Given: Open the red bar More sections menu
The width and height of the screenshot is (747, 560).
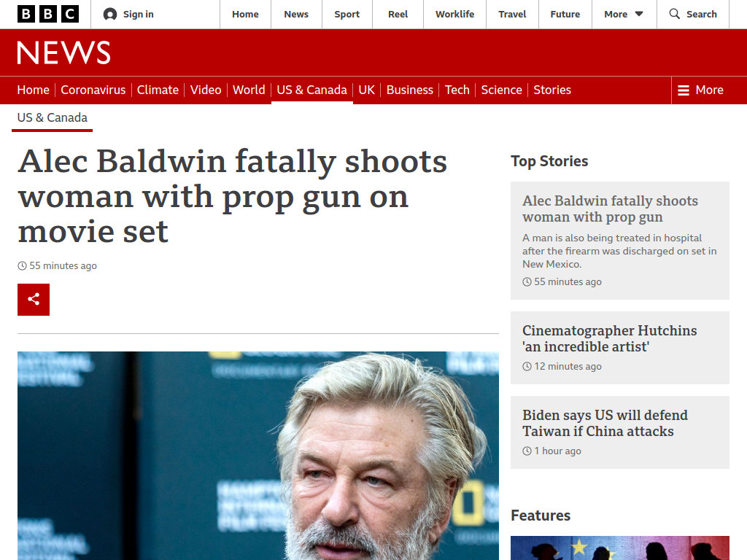Looking at the screenshot, I should pyautogui.click(x=700, y=90).
